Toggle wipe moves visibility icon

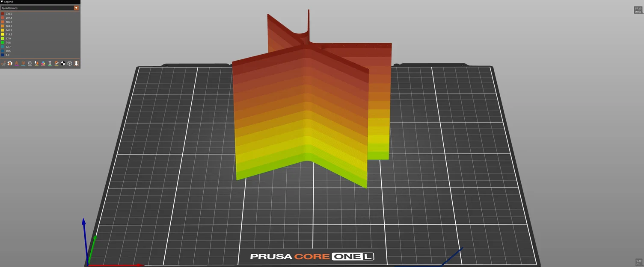[x=10, y=63]
